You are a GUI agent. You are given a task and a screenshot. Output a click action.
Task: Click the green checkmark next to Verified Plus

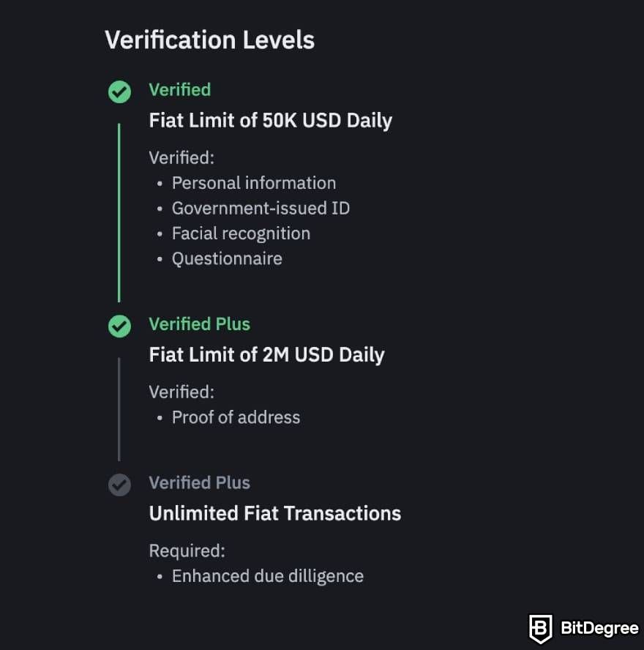click(119, 326)
